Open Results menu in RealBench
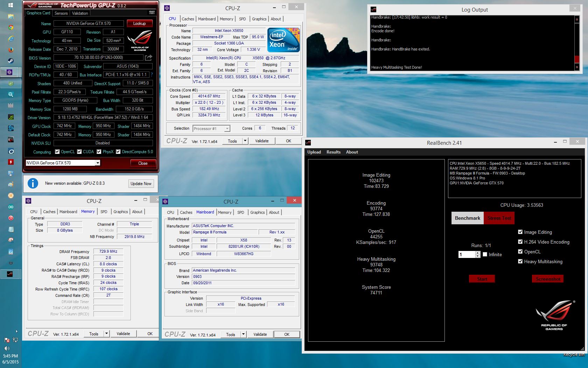 pyautogui.click(x=333, y=152)
